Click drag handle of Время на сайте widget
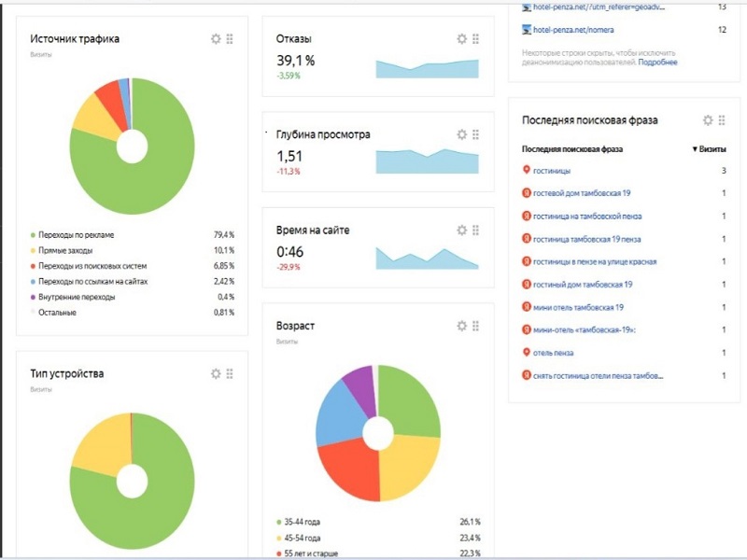This screenshot has height=560, width=747. [x=476, y=231]
